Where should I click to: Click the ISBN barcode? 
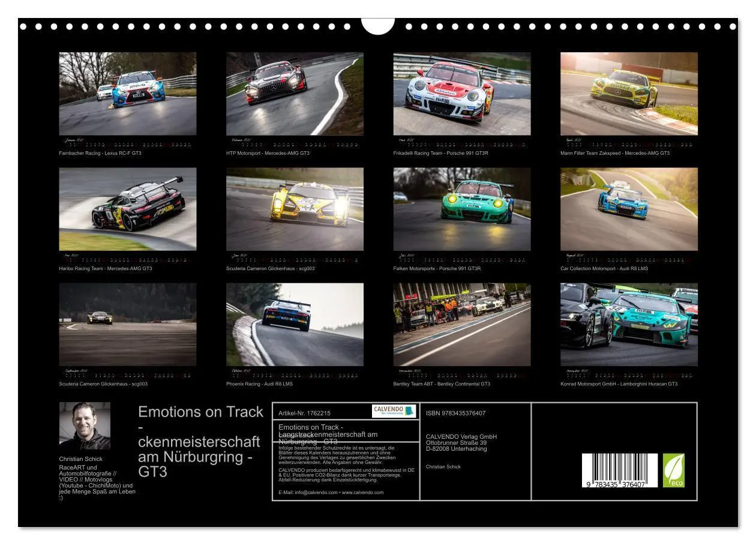[x=619, y=470]
